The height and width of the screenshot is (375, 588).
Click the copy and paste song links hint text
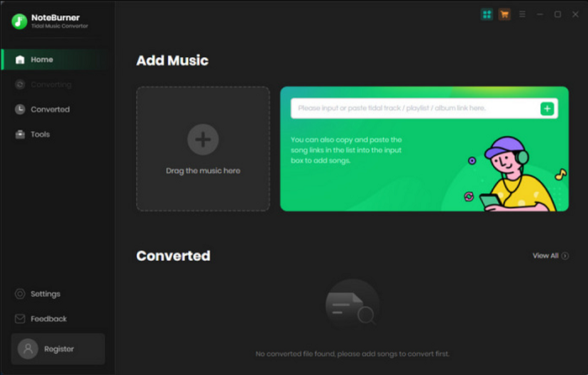[x=346, y=150]
